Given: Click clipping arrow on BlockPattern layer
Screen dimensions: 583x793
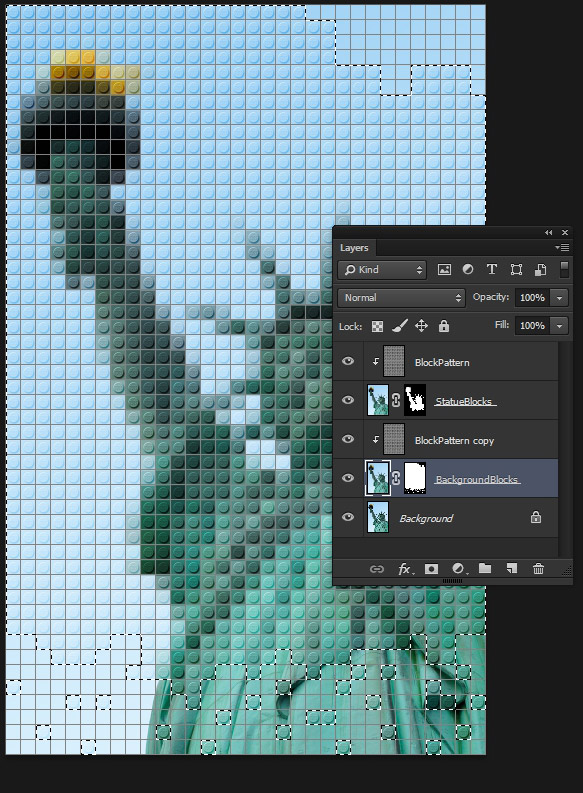Looking at the screenshot, I should coord(375,361).
